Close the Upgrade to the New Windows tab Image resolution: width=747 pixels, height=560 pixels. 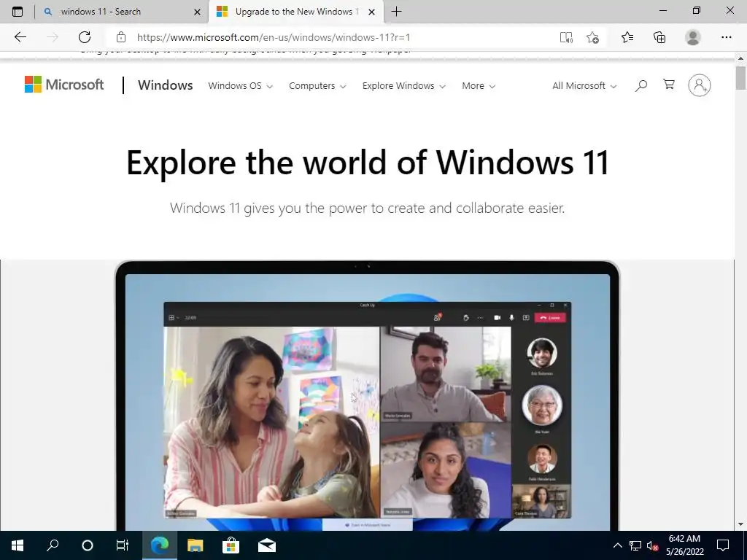[x=371, y=12]
